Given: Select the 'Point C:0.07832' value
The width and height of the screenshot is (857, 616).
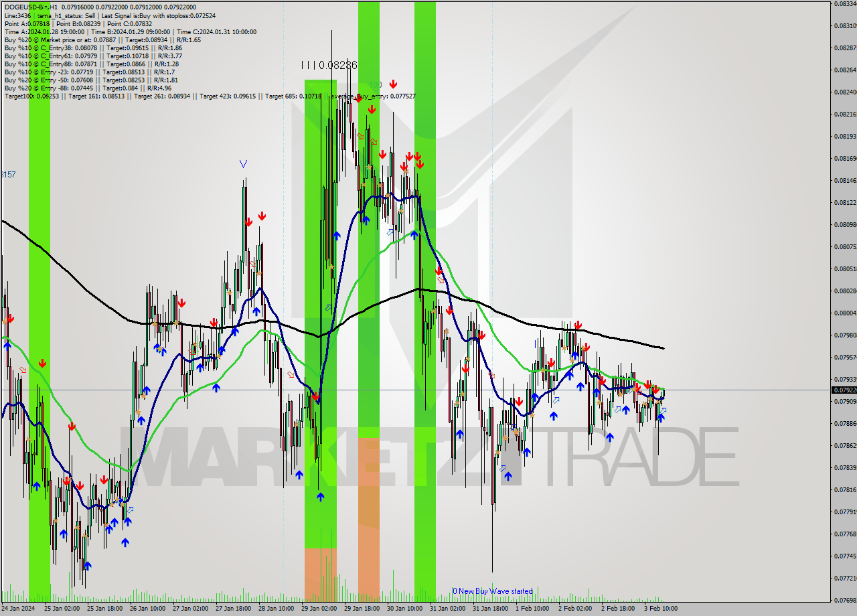Looking at the screenshot, I should click(x=131, y=23).
